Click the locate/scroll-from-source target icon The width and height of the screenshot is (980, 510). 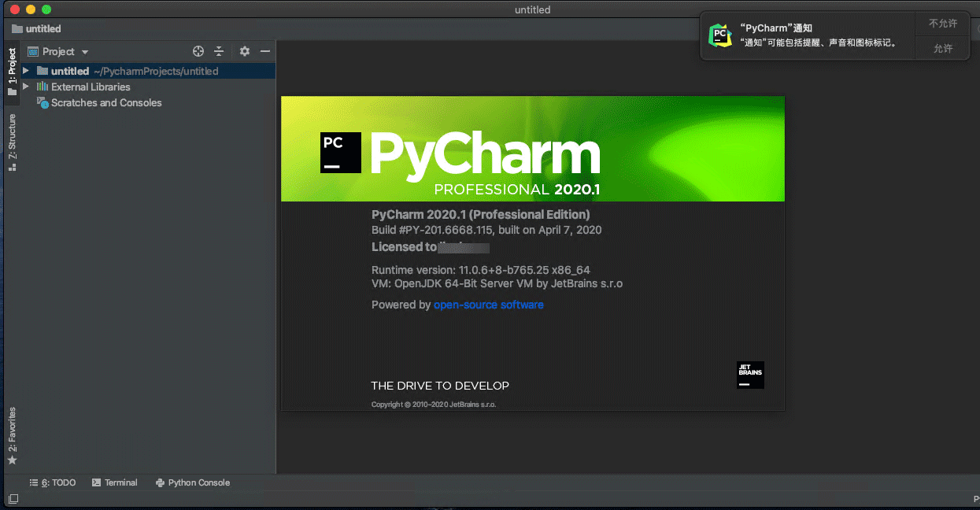(198, 51)
